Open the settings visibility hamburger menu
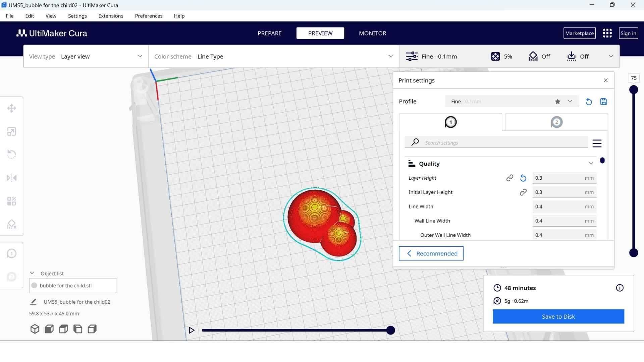The image size is (644, 362). 597,143
